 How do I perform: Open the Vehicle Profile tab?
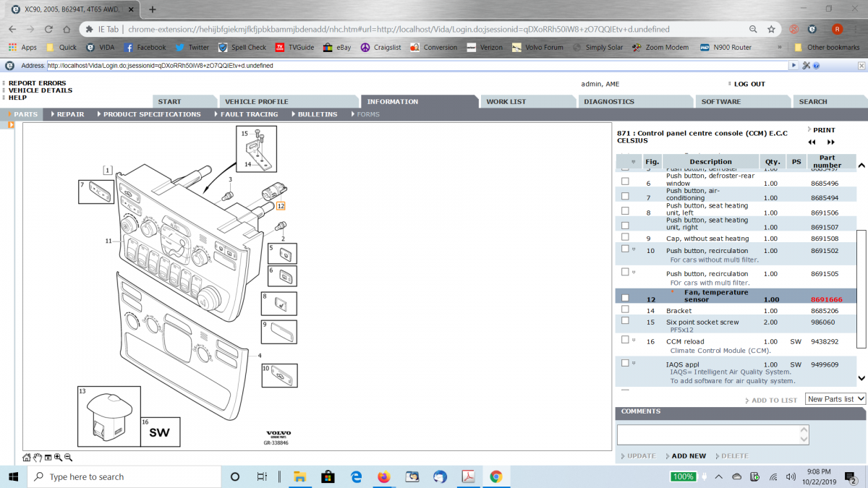(x=256, y=102)
